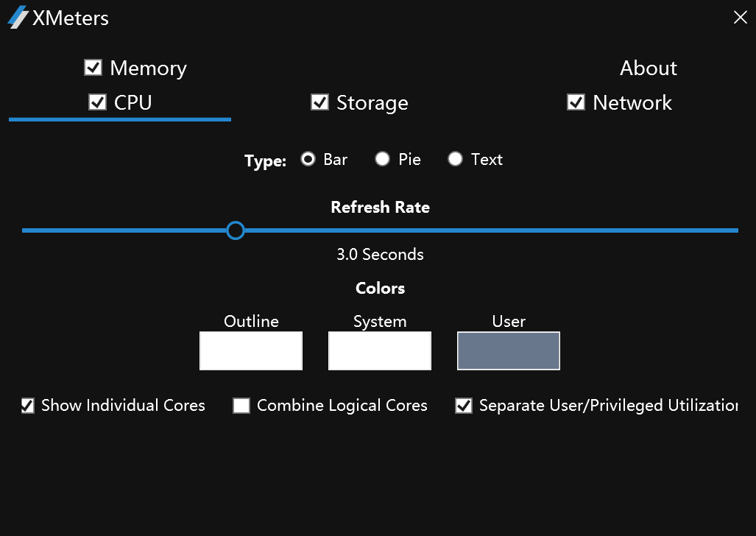Uncheck Separate User/Privileged Utilization

[x=464, y=406]
